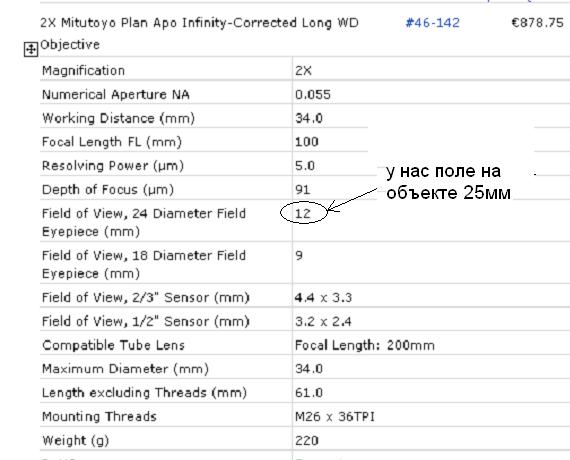Select the 2/3" Sensor value 4.4 x 3.3

pos(323,297)
